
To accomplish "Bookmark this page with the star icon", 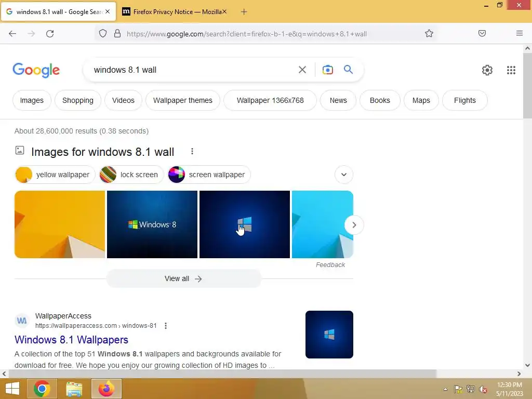I will [x=429, y=33].
